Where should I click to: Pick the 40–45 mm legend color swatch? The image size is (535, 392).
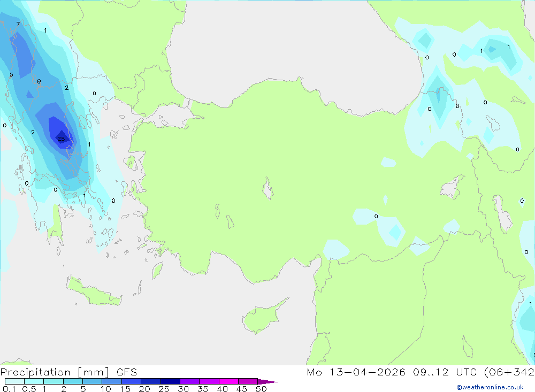coord(228,381)
